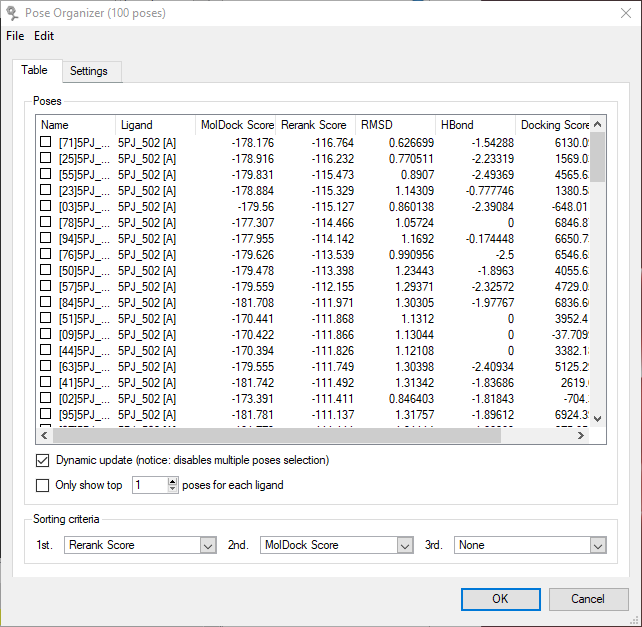Sort by the Name column header
The width and height of the screenshot is (642, 627).
(x=76, y=125)
